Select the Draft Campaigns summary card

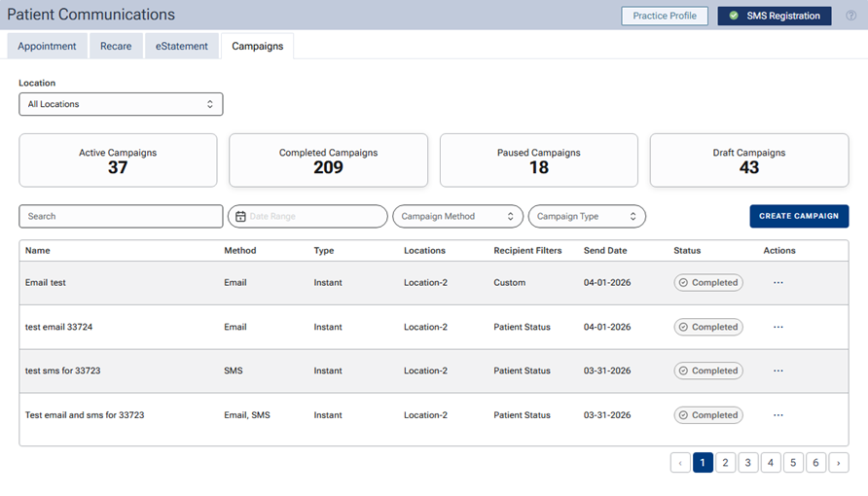(748, 160)
